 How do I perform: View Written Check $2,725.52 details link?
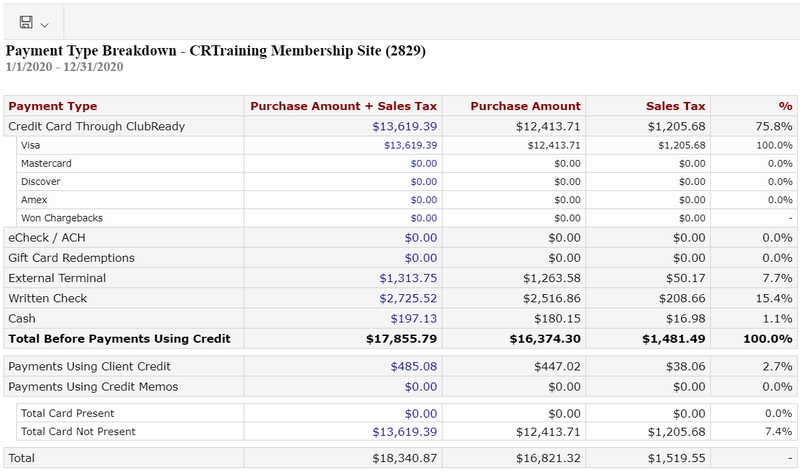(x=408, y=299)
